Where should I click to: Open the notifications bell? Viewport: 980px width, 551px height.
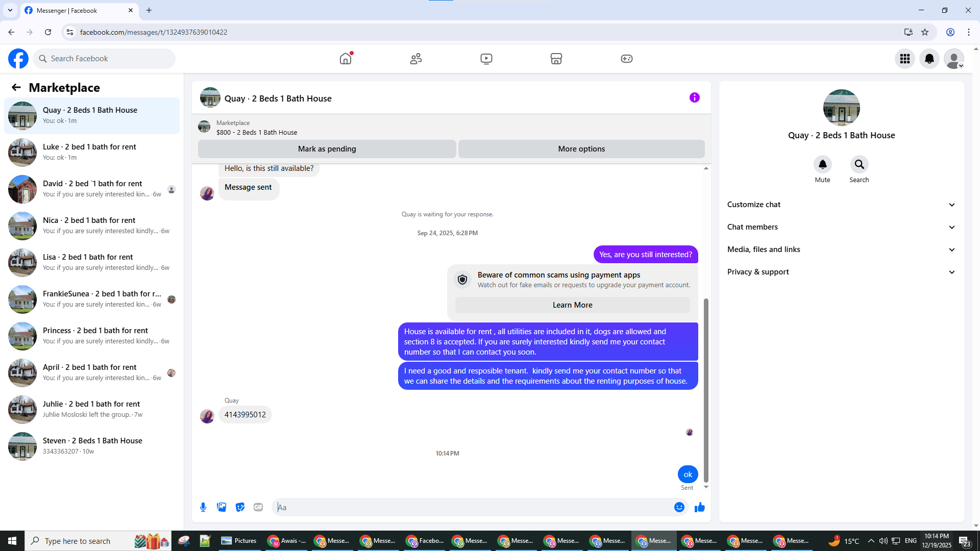click(929, 59)
